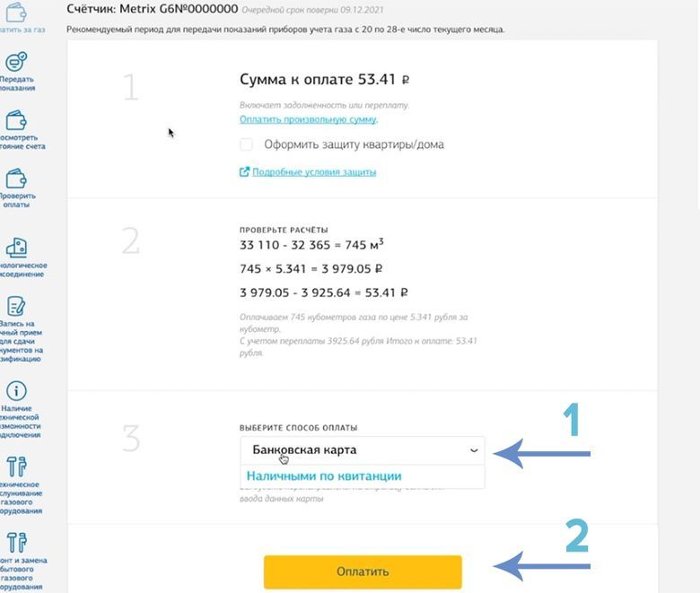This screenshot has width=700, height=593.
Task: Enable the apartment/house protection checkbox
Action: pyautogui.click(x=246, y=144)
